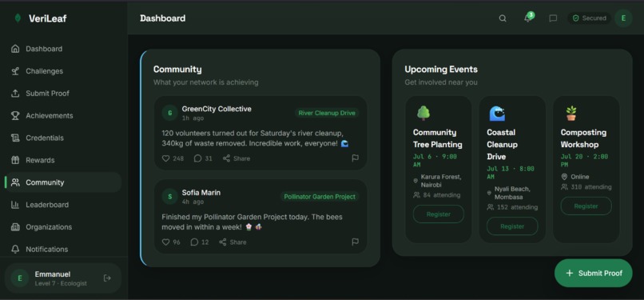Click the Composting Workshop title
The height and width of the screenshot is (300, 644).
(x=583, y=138)
